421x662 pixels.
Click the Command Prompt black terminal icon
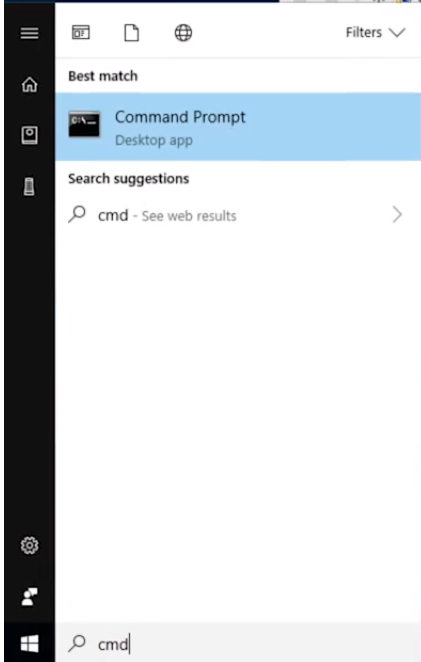[x=84, y=124]
